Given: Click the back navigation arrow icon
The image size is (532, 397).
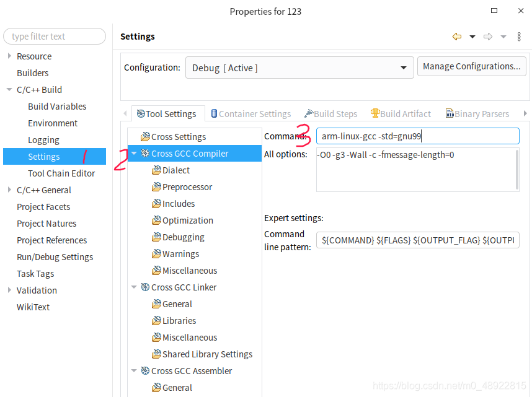Looking at the screenshot, I should 457,37.
